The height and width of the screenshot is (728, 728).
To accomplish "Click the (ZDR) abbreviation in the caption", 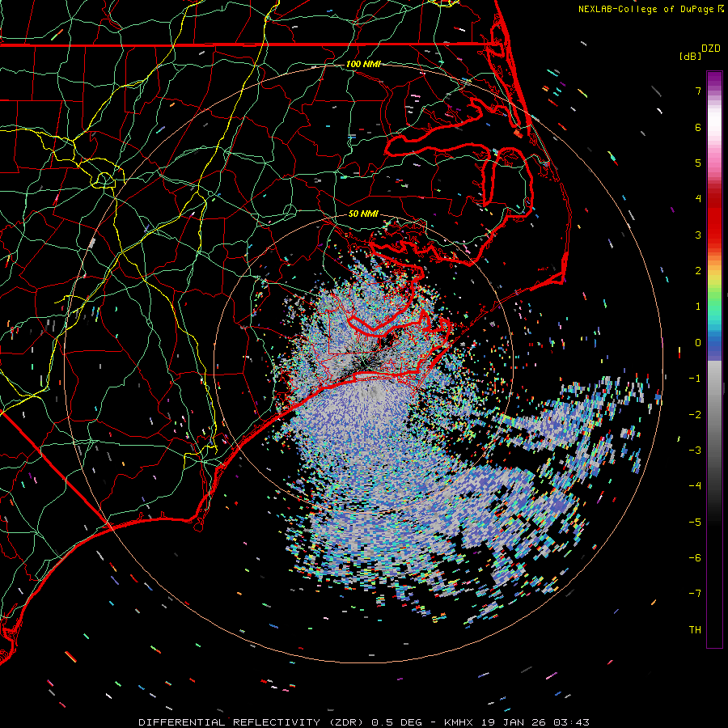I will [346, 722].
